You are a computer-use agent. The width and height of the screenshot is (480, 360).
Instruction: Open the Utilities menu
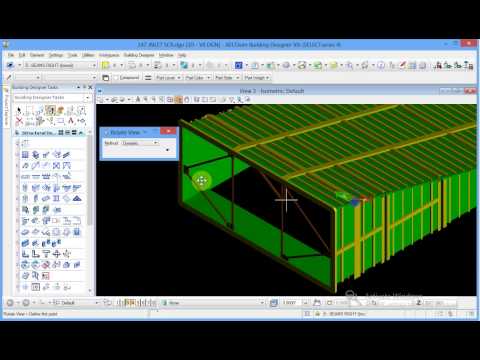point(88,55)
